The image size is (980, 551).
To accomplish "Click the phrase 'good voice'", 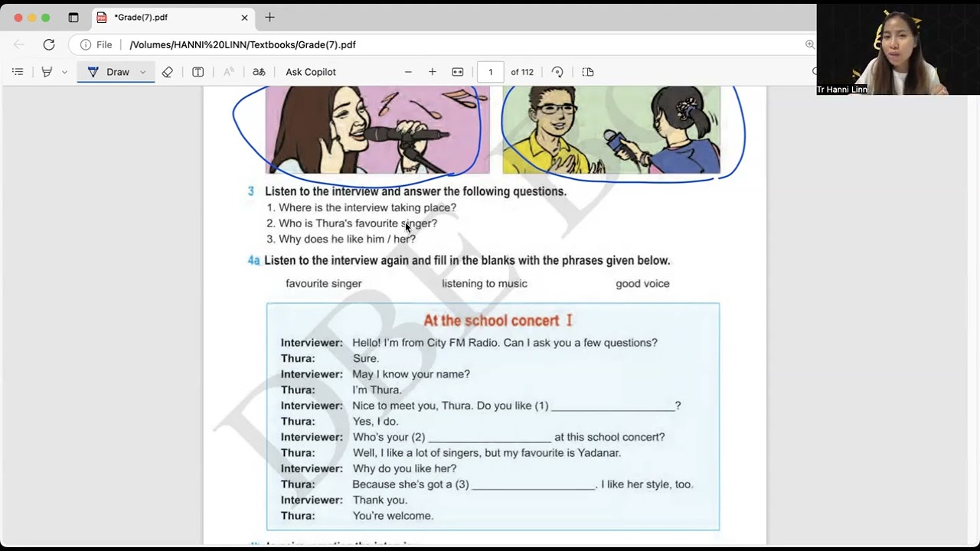I will 642,283.
